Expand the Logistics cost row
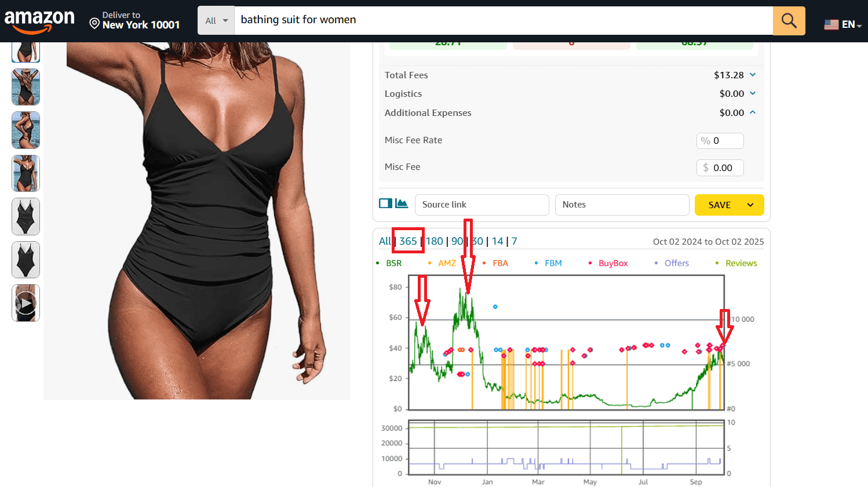The width and height of the screenshot is (868, 487). pos(753,93)
